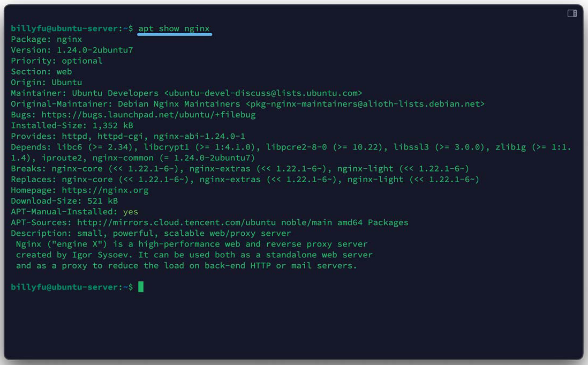Click the Installed-Size value 1,352 kB
Image resolution: width=588 pixels, height=365 pixels.
click(x=112, y=125)
